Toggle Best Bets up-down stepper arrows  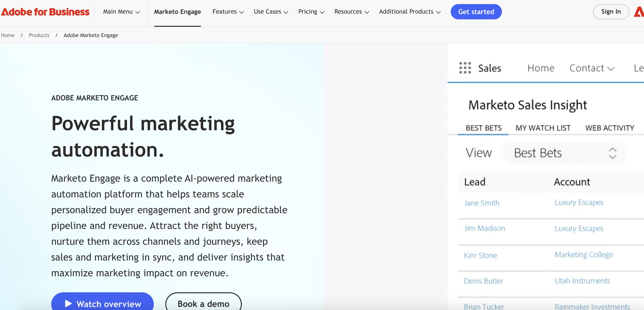(612, 153)
